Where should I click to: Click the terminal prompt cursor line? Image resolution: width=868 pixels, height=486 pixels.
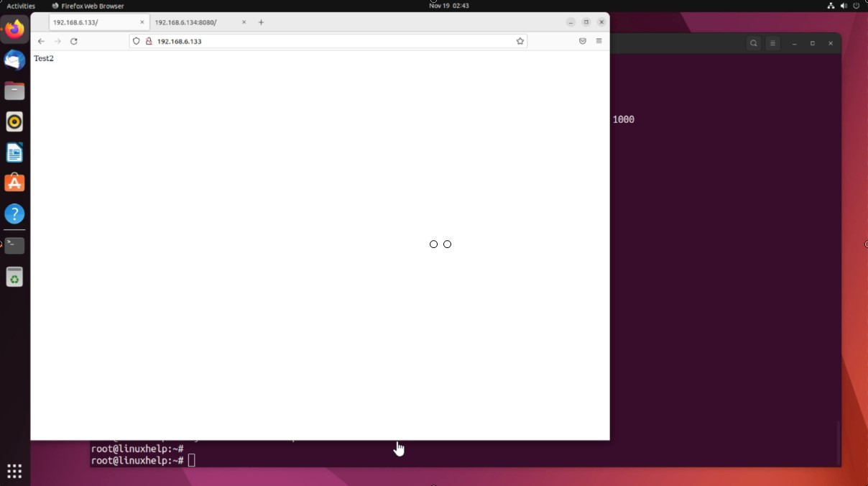coord(143,460)
